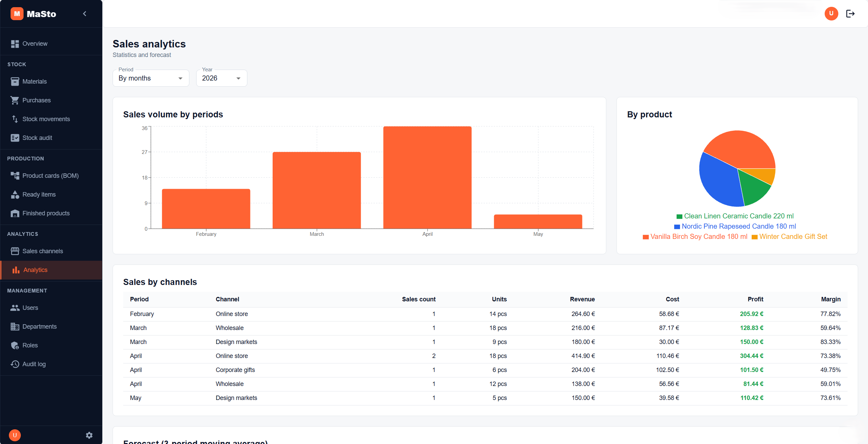
Task: Click Winter Candle Gift Set yellow legend swatch
Action: (x=754, y=237)
